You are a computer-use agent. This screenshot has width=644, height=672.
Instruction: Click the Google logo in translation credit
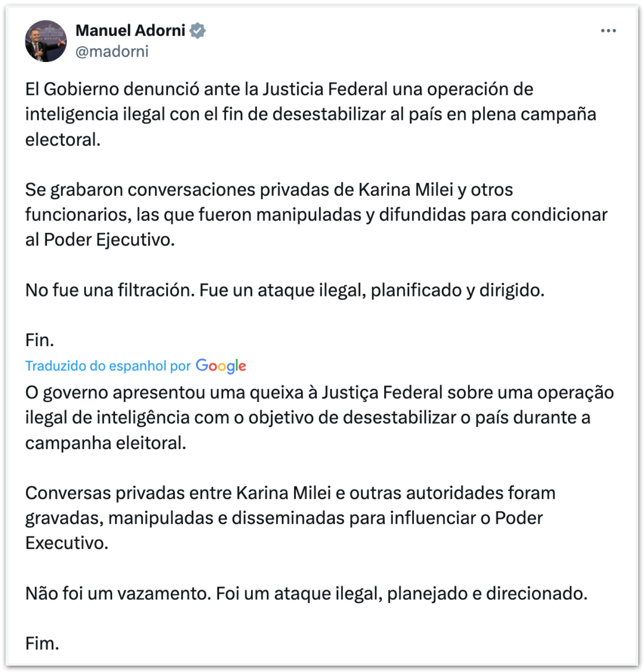click(221, 366)
